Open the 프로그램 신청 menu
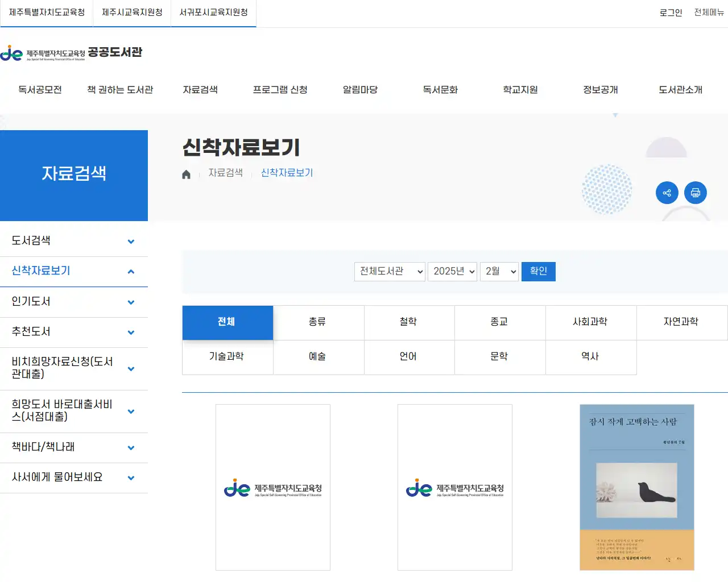 pyautogui.click(x=280, y=90)
